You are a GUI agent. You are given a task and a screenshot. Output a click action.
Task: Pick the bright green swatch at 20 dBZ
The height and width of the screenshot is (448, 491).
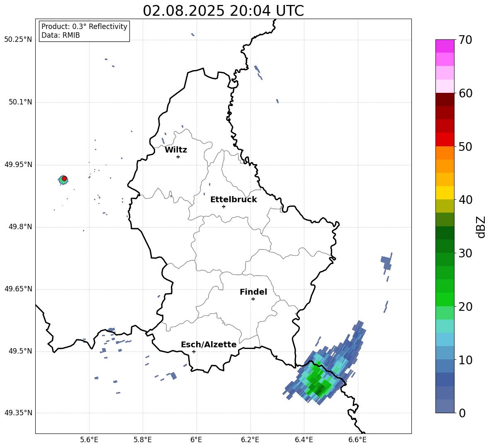pos(445,300)
